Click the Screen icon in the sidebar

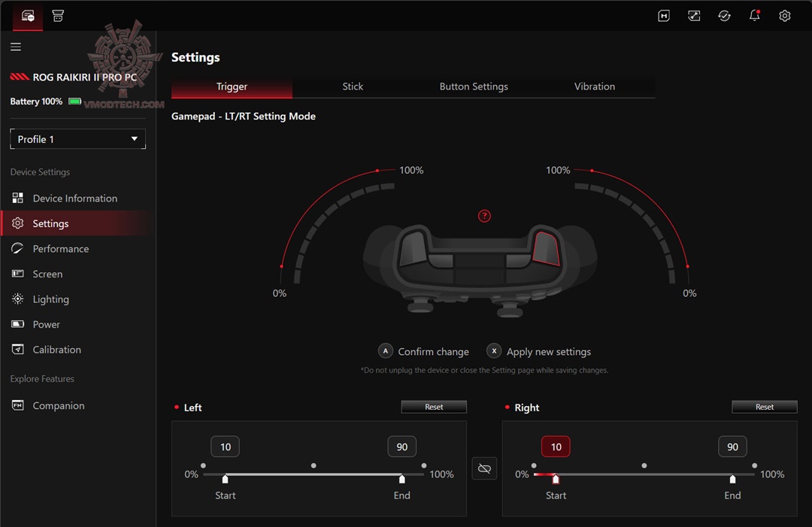pos(17,274)
